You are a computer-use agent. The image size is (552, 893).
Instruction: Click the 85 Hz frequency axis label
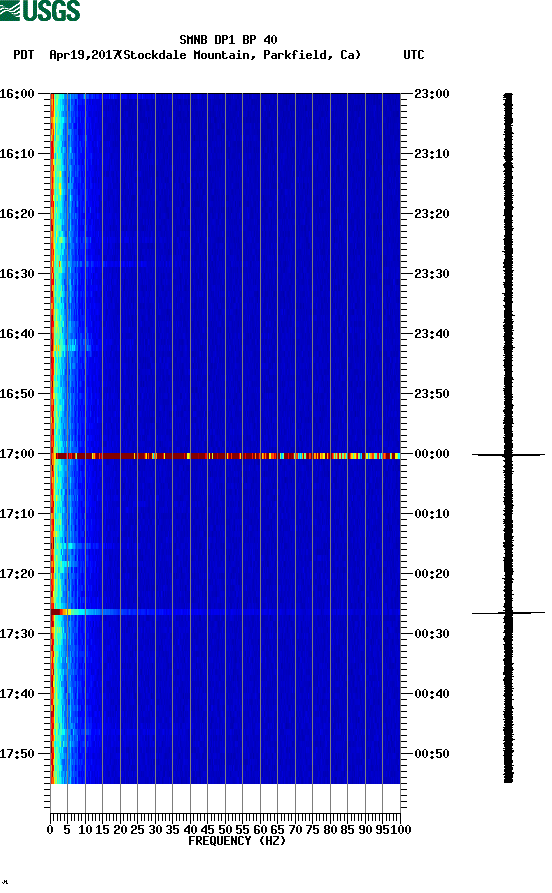(x=347, y=830)
